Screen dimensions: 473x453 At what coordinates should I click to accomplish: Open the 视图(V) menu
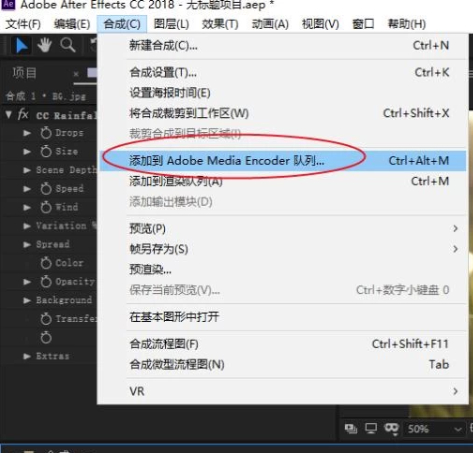tap(320, 24)
